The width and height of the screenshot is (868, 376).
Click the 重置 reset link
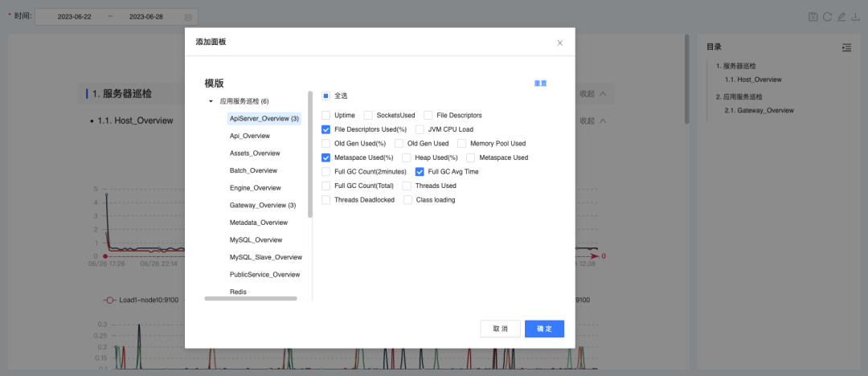tap(540, 83)
